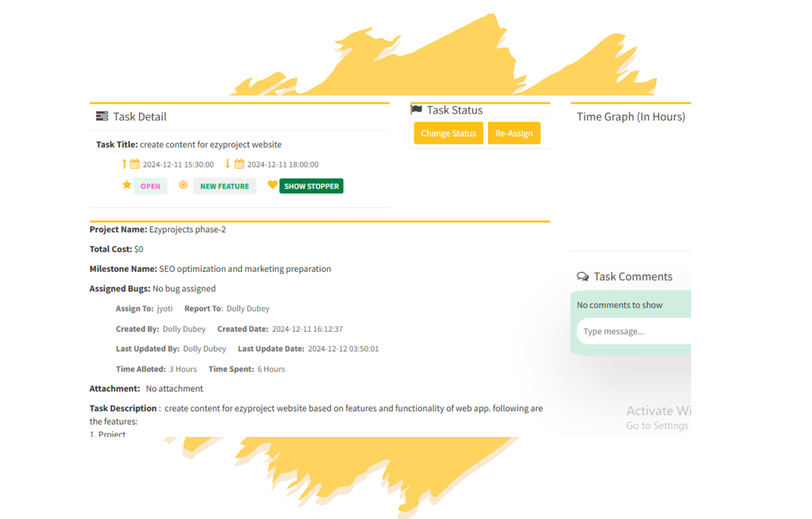Click the Task Detail list icon
This screenshot has height=519, width=812.
coord(102,116)
